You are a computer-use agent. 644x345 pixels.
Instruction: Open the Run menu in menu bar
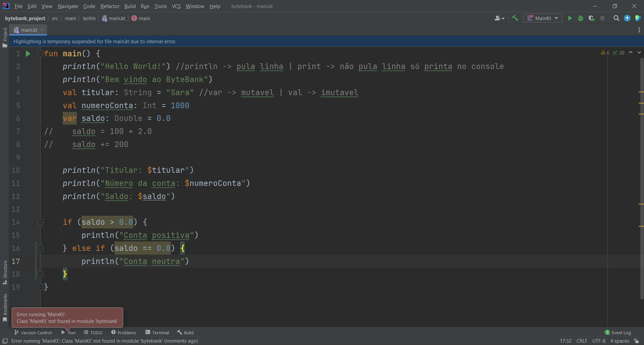click(x=145, y=6)
